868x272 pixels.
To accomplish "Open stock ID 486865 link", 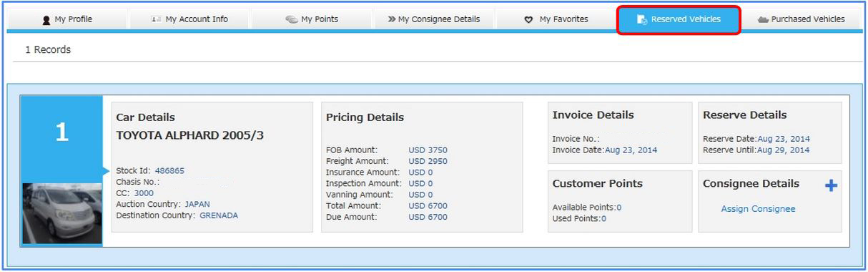I will click(x=169, y=171).
